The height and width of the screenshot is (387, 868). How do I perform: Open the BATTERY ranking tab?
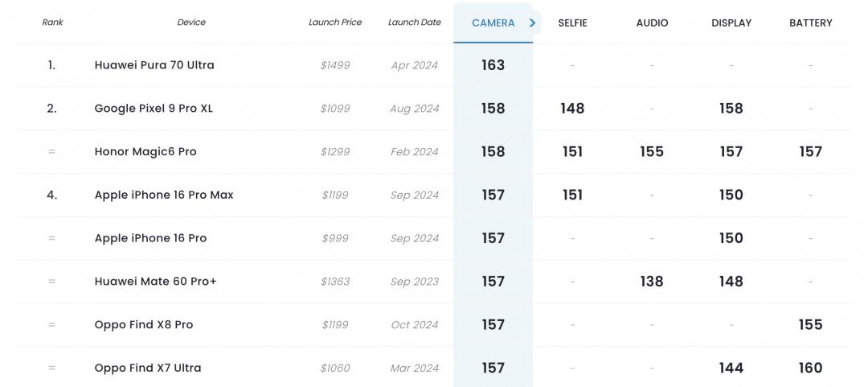(x=810, y=23)
